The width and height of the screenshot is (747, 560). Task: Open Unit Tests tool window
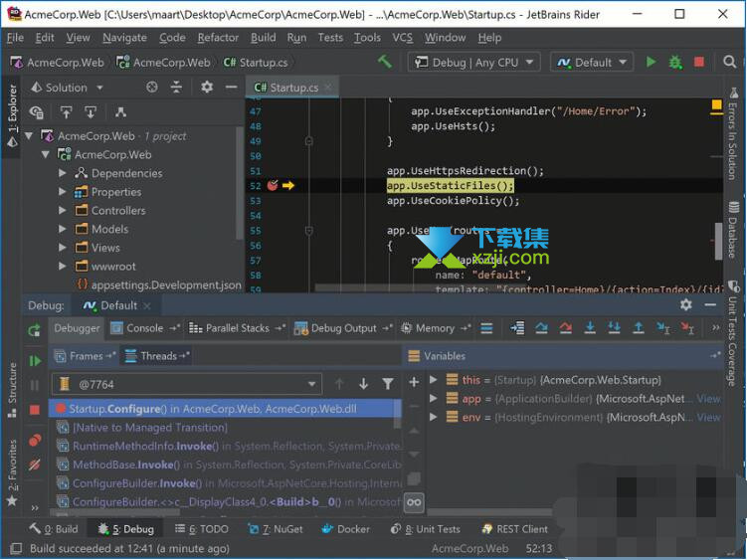coord(426,529)
